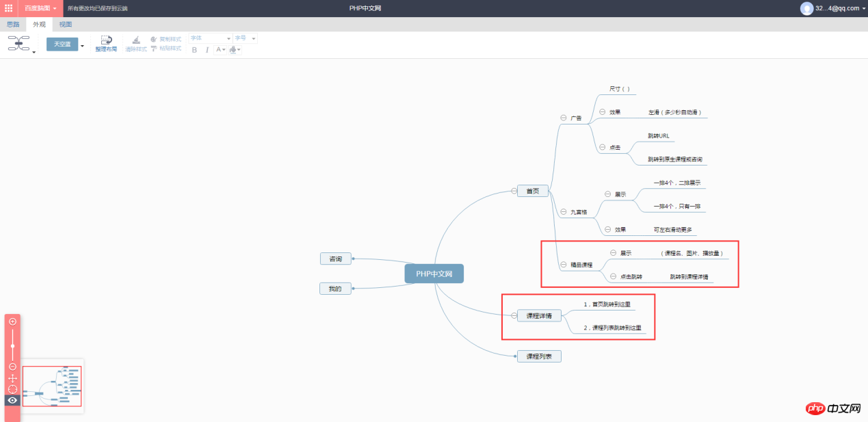
Task: Click the locate root node icon
Action: click(x=12, y=389)
